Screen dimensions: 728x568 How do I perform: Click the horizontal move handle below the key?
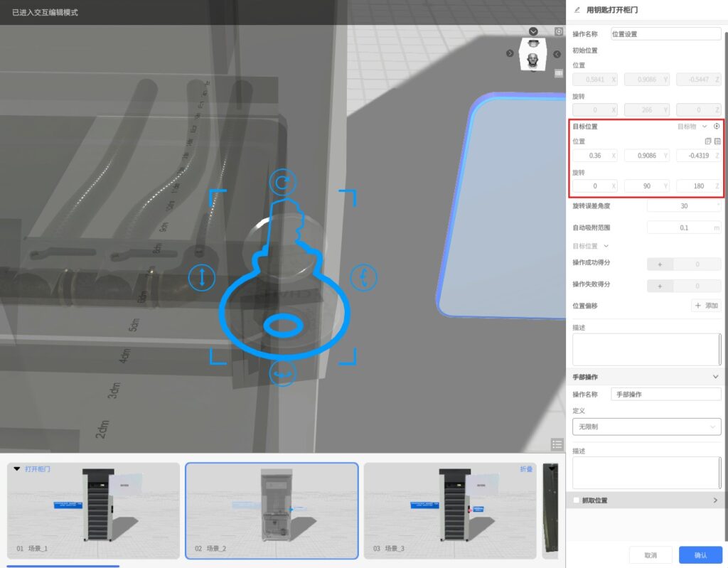tap(283, 374)
